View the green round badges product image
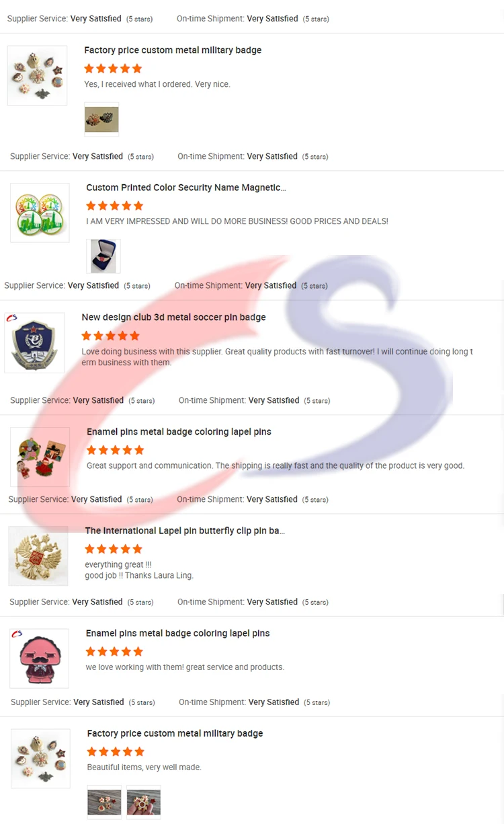The image size is (504, 824). click(40, 213)
